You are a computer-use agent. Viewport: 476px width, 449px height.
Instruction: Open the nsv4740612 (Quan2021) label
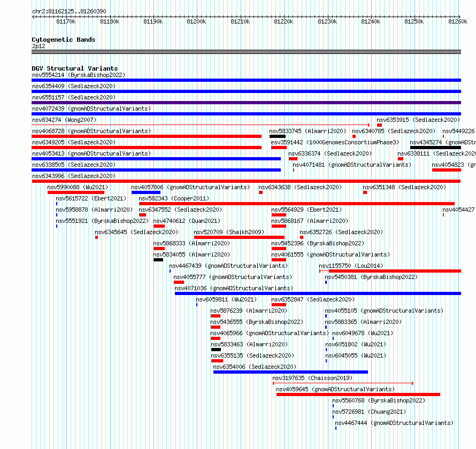(x=187, y=221)
